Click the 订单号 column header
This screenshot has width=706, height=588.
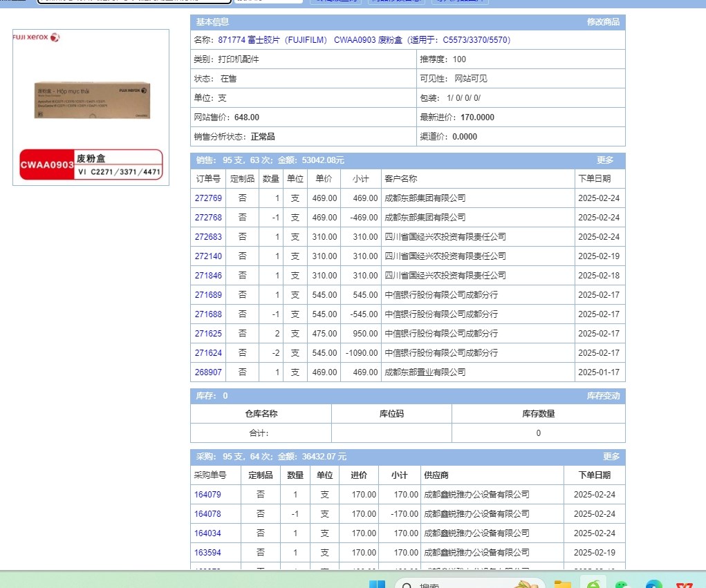208,178
